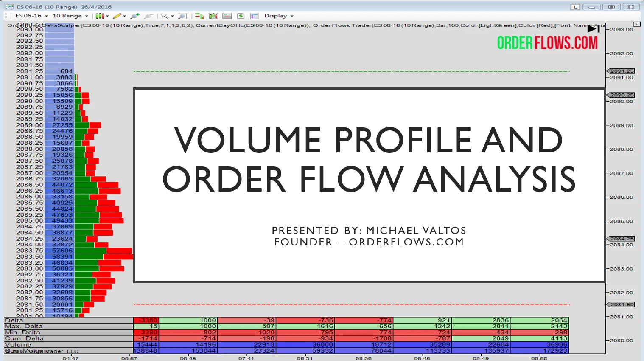
Task: Select the volume cell showing 36986
Action: coord(539,344)
